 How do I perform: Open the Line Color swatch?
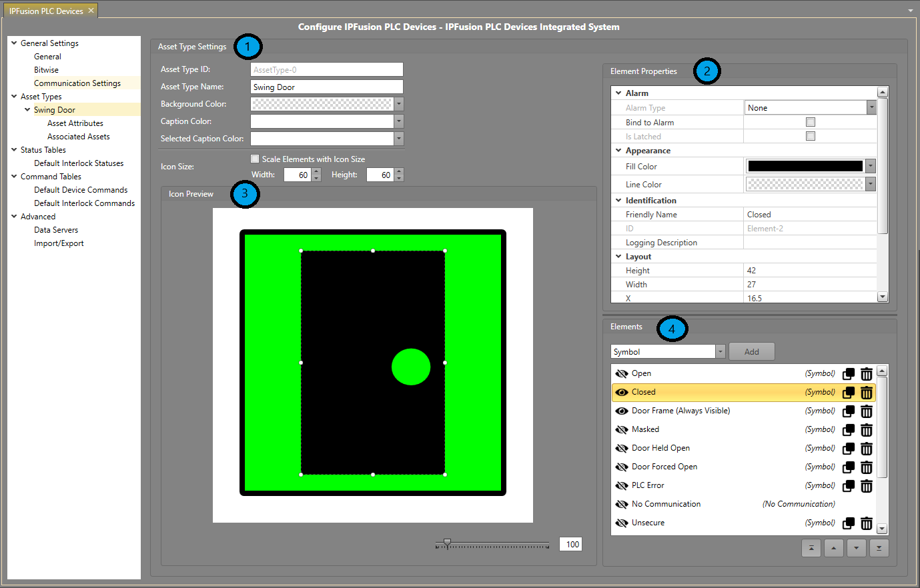pyautogui.click(x=805, y=184)
